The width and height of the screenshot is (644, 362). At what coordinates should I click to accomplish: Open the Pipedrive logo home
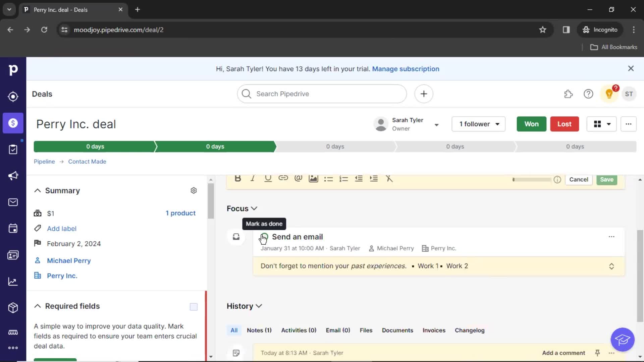point(13,70)
